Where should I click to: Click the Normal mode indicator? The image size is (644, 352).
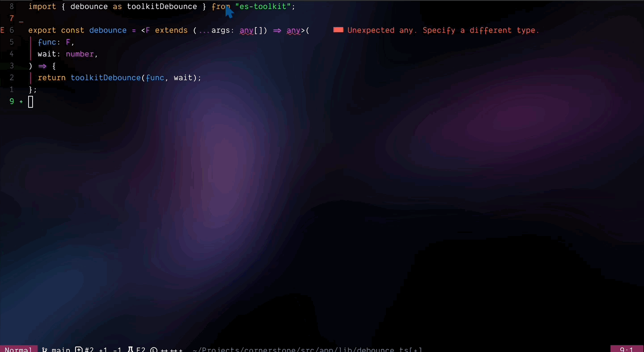(x=18, y=350)
